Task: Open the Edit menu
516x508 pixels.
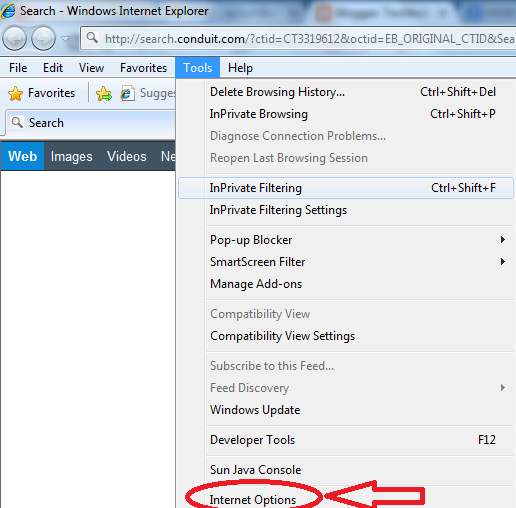Action: (53, 68)
